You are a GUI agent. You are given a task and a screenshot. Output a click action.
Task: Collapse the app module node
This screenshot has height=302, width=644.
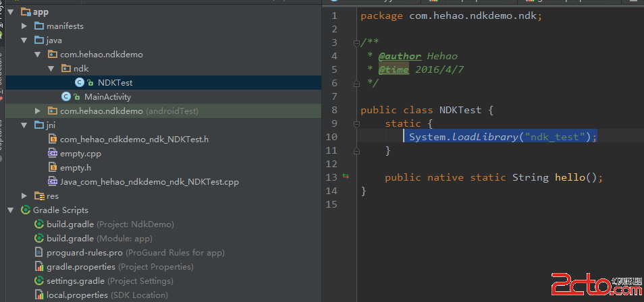pos(11,11)
